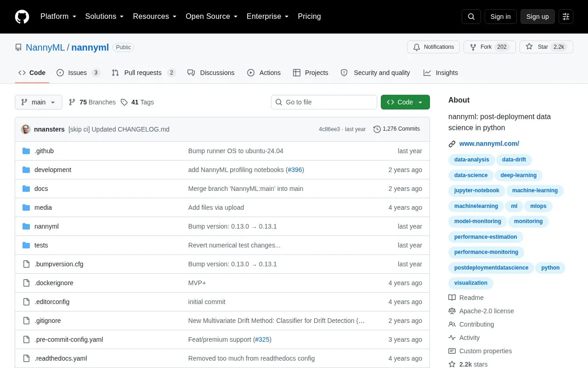588x368 pixels.
Task: Click the Readme book icon
Action: [x=452, y=298]
